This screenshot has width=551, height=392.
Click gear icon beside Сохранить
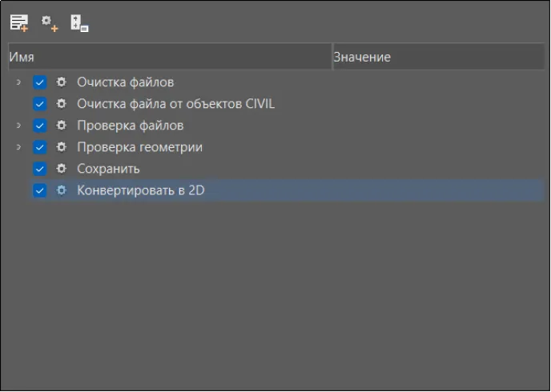coord(62,169)
